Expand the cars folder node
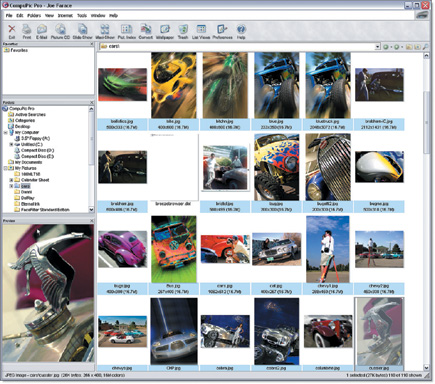Viewport: 435px width, 384px height. tap(11, 186)
